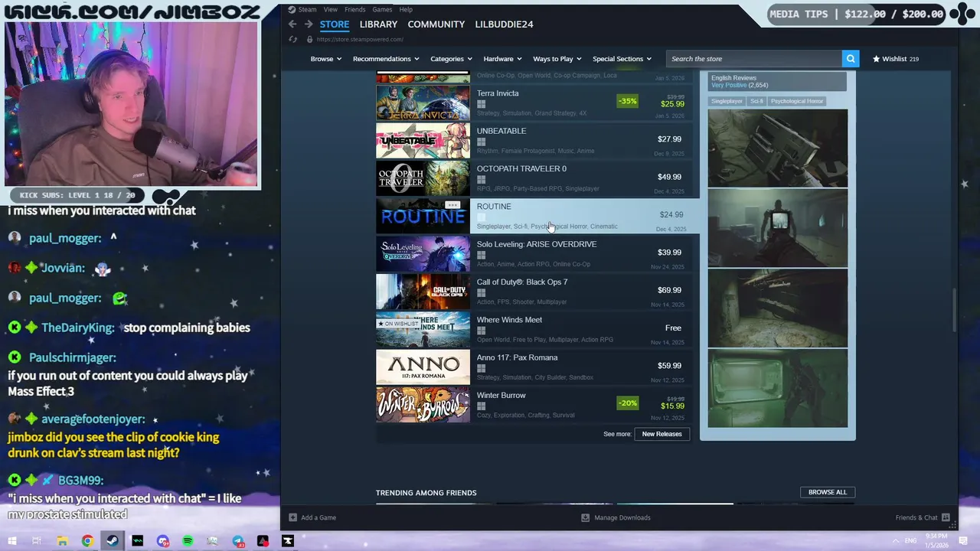Click Windows platform icon under UNBEATABLE
The width and height of the screenshot is (980, 551).
pos(481,142)
